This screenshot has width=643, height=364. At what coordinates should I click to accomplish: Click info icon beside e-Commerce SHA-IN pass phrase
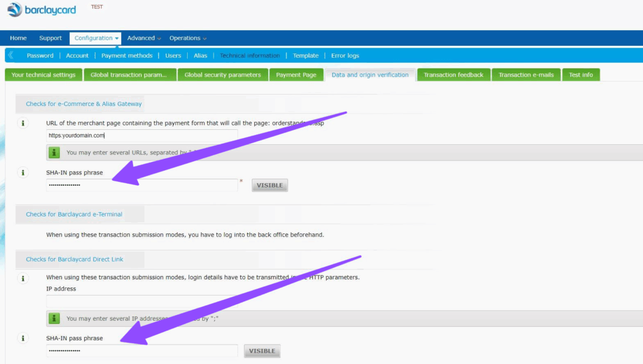coord(23,173)
